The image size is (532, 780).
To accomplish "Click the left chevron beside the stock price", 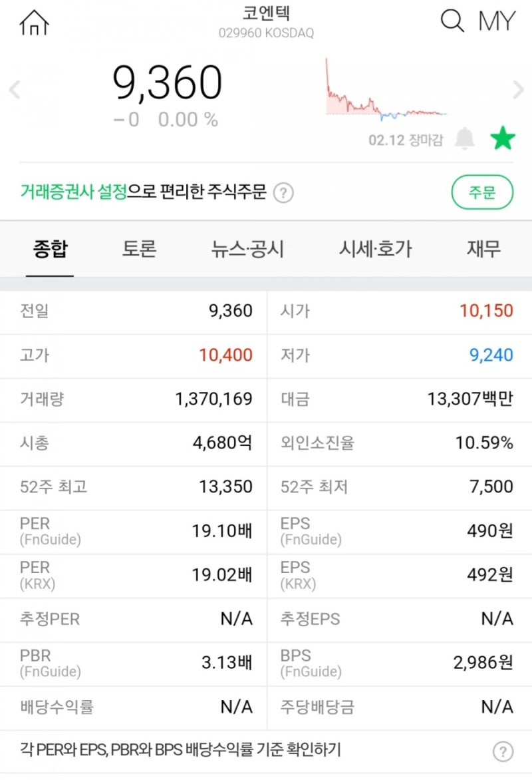I will 12,90.
